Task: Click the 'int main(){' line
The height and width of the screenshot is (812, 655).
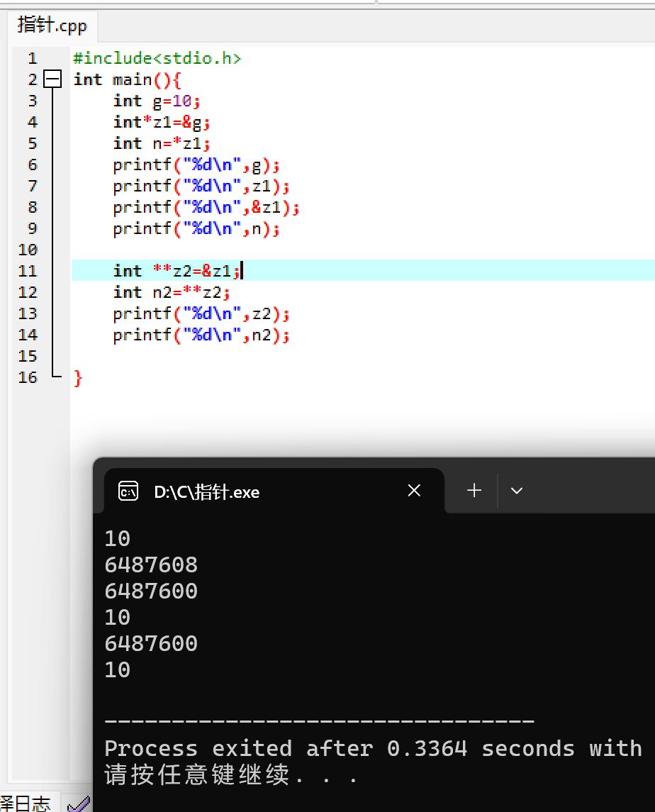Action: pos(127,79)
